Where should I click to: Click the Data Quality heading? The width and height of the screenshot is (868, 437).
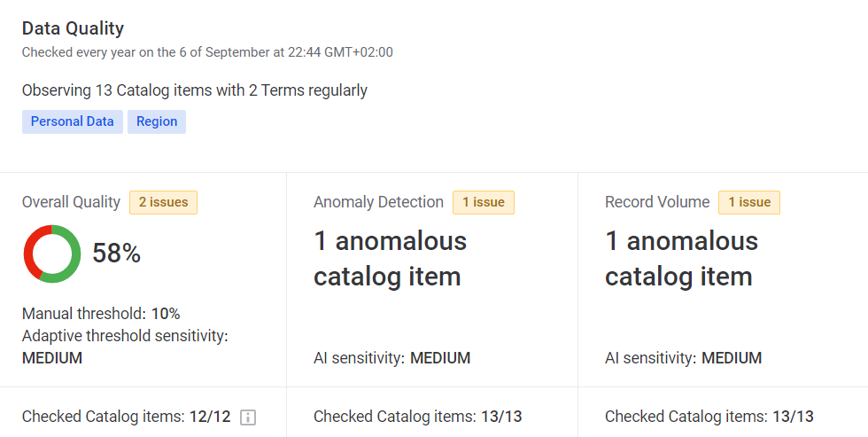[73, 28]
